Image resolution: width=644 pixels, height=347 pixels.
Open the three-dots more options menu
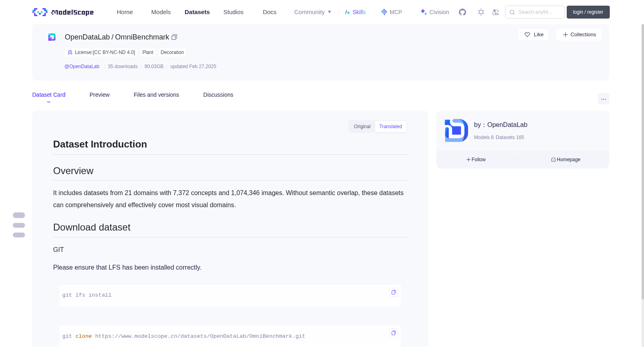pos(603,99)
